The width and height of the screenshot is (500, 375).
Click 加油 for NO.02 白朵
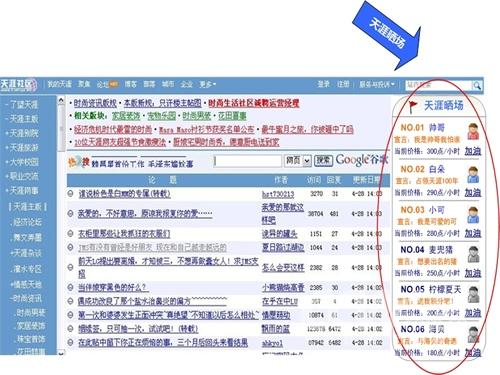pyautogui.click(x=473, y=192)
